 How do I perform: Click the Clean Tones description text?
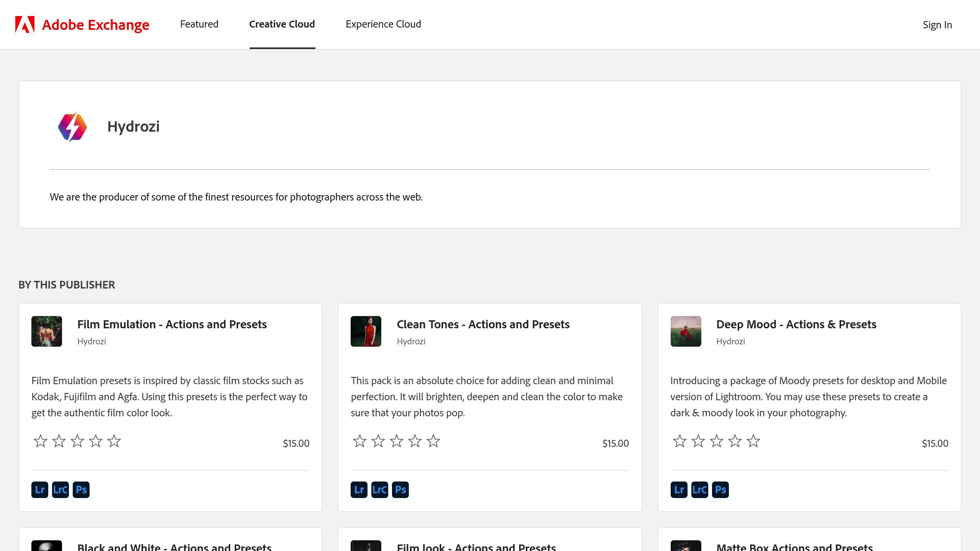click(x=487, y=397)
